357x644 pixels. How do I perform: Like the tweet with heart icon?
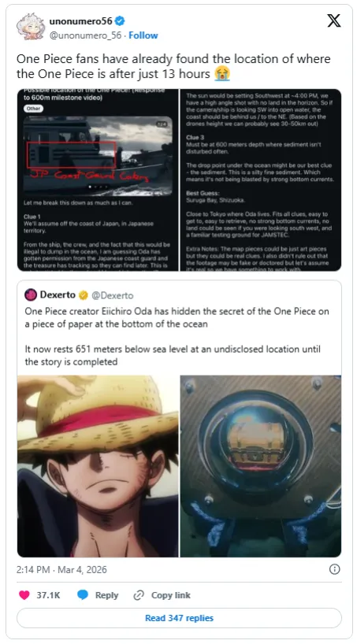coord(24,594)
